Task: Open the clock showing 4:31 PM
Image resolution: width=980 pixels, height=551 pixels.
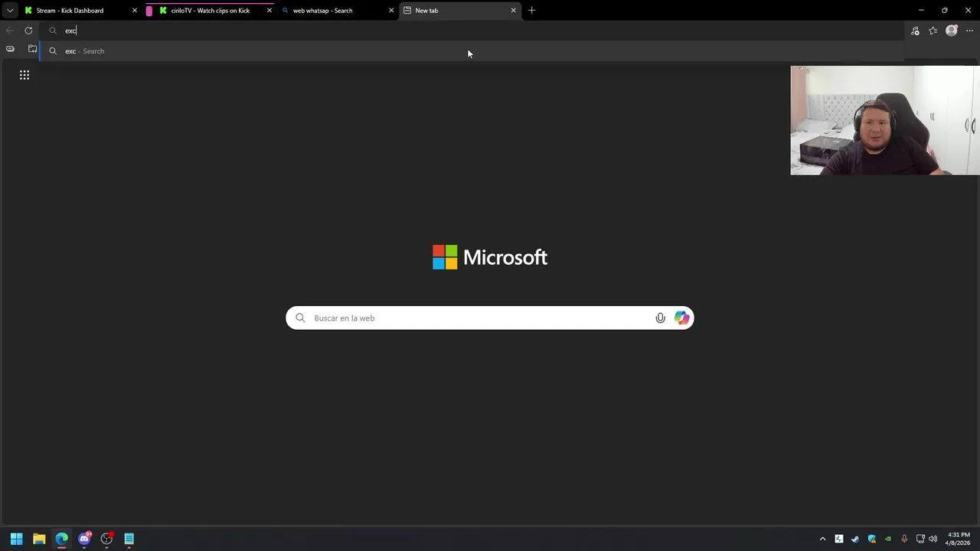Action: (x=958, y=539)
